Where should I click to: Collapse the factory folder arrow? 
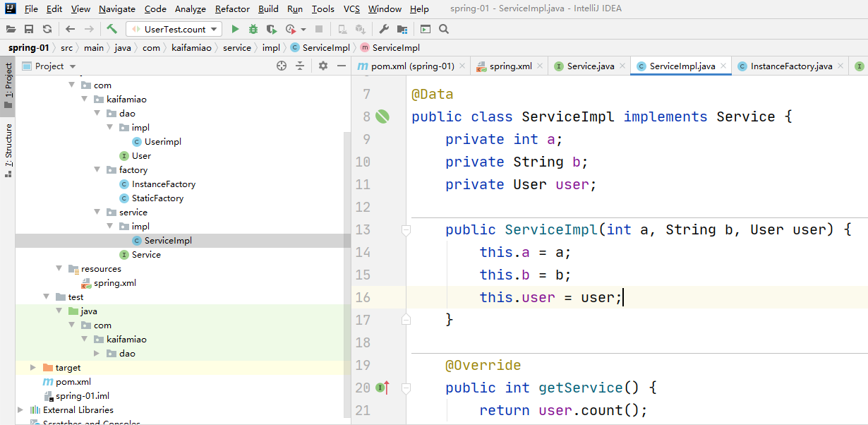pos(97,170)
